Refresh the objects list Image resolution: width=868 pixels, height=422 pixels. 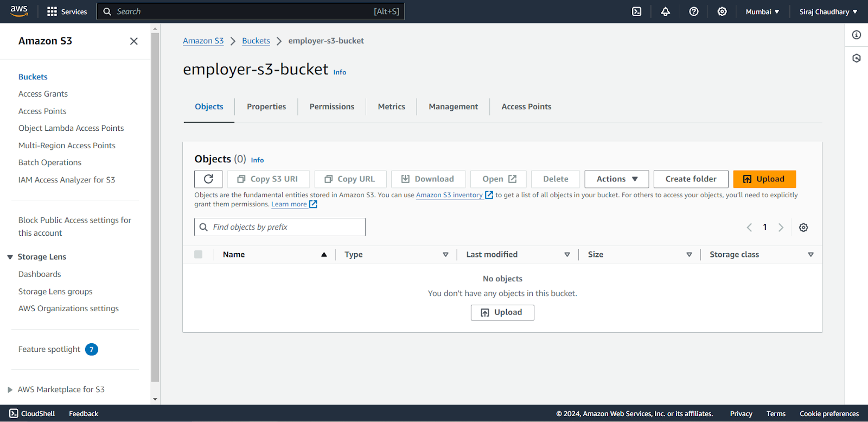click(x=208, y=179)
